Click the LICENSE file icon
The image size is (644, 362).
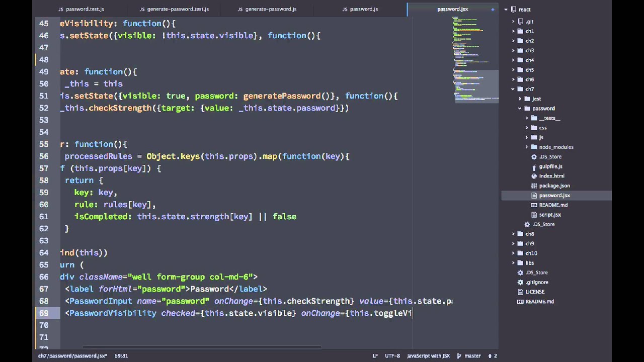point(521,292)
